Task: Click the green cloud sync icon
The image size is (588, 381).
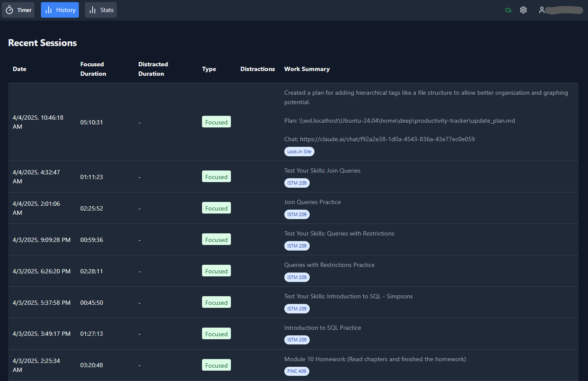Action: pos(508,10)
